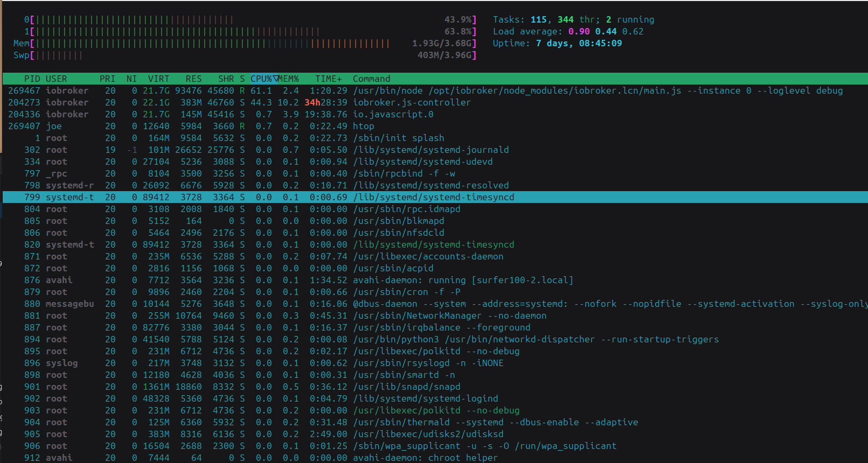This screenshot has width=868, height=463.
Task: Sort by the TIME+ column header
Action: coord(328,79)
